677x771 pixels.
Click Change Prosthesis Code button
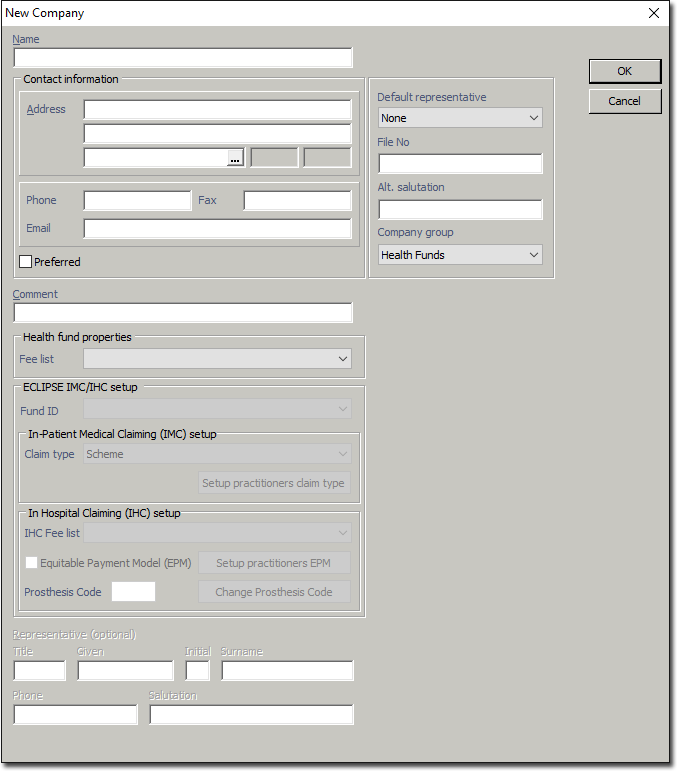click(x=274, y=592)
